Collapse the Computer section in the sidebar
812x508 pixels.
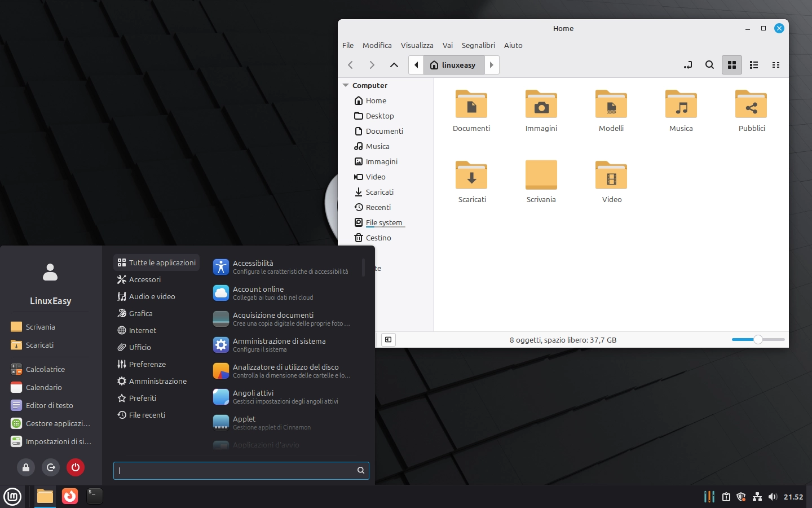pyautogui.click(x=346, y=85)
